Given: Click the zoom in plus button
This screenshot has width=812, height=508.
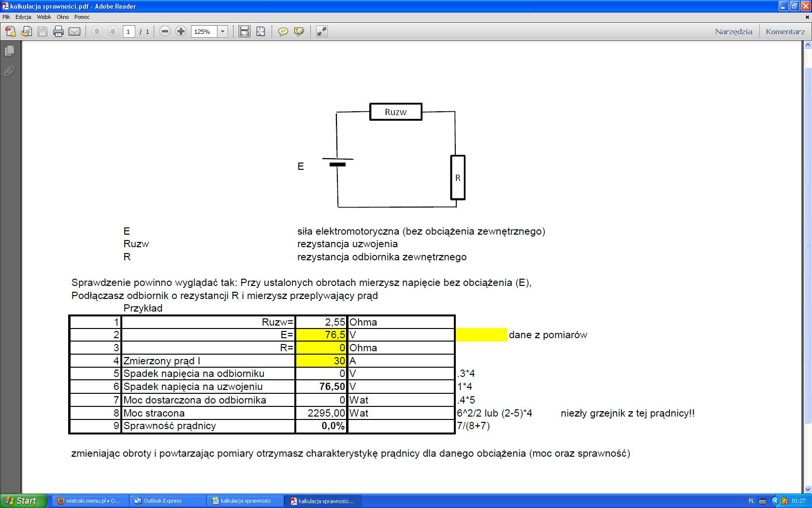Looking at the screenshot, I should click(x=181, y=32).
